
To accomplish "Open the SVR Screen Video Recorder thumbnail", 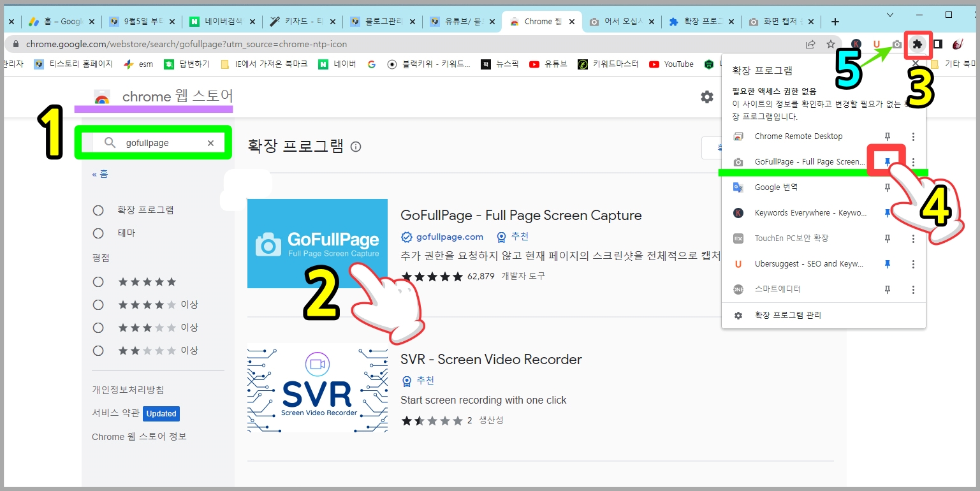I will coord(318,388).
